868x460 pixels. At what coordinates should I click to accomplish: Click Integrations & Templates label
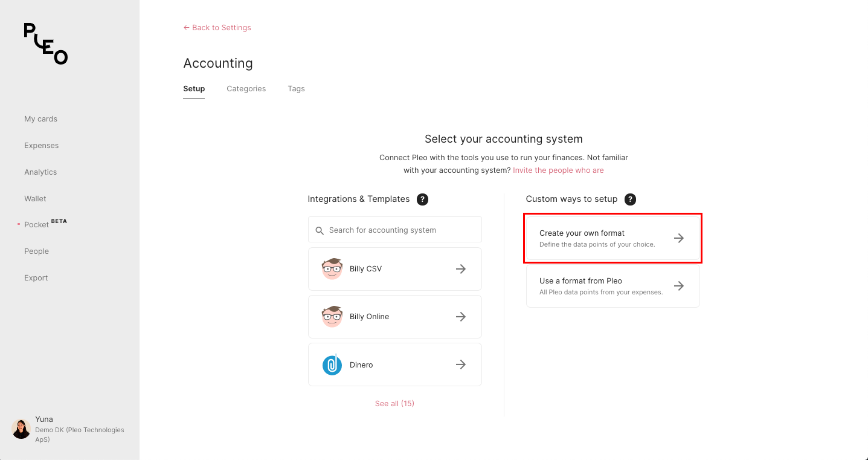[x=359, y=199]
